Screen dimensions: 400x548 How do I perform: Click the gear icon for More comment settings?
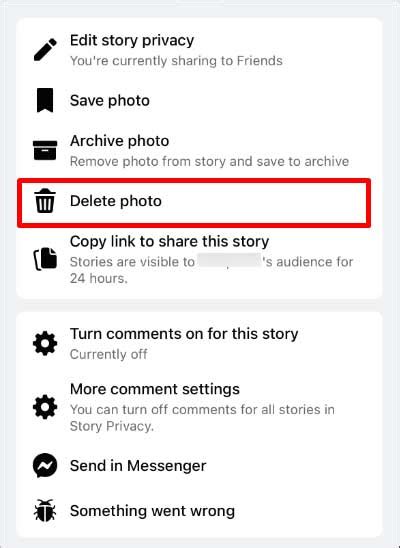(x=45, y=407)
